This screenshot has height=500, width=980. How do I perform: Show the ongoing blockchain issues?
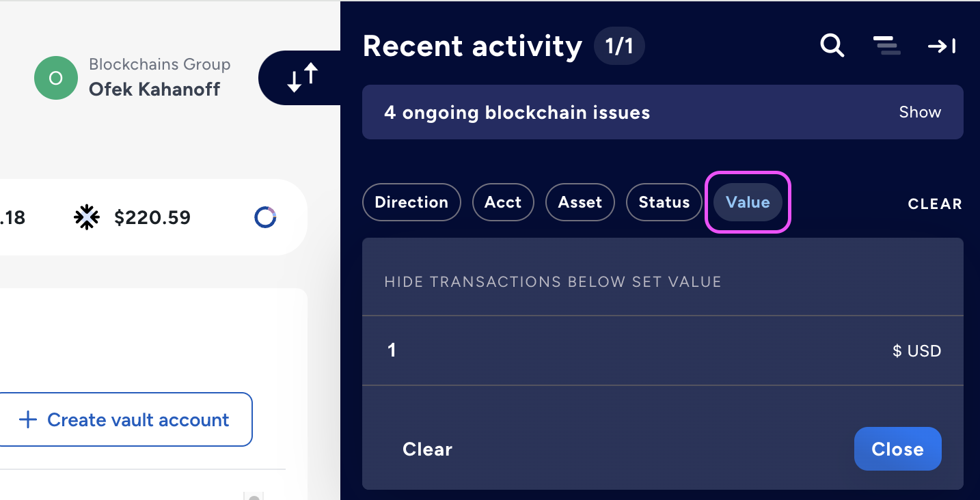pos(920,112)
